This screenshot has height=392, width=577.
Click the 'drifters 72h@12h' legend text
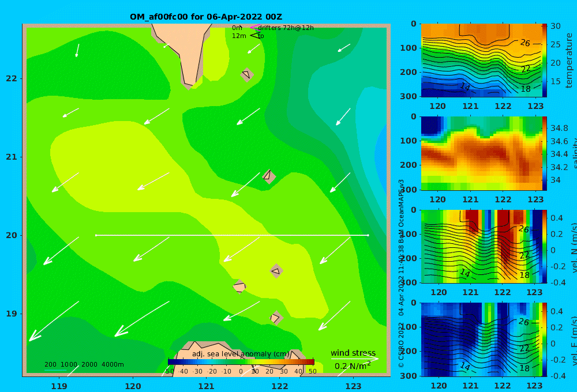click(286, 28)
